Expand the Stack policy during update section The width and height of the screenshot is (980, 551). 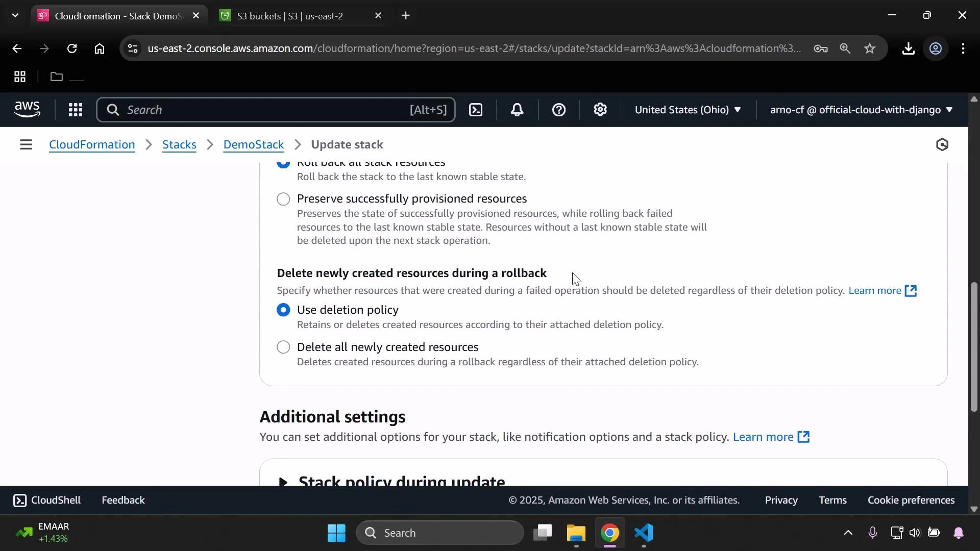(284, 482)
